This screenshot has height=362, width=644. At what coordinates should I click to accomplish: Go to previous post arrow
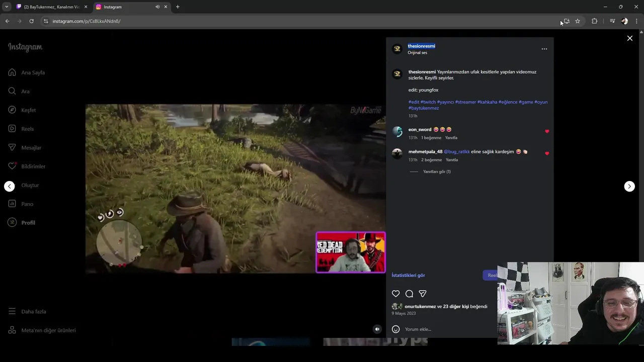[x=10, y=187]
